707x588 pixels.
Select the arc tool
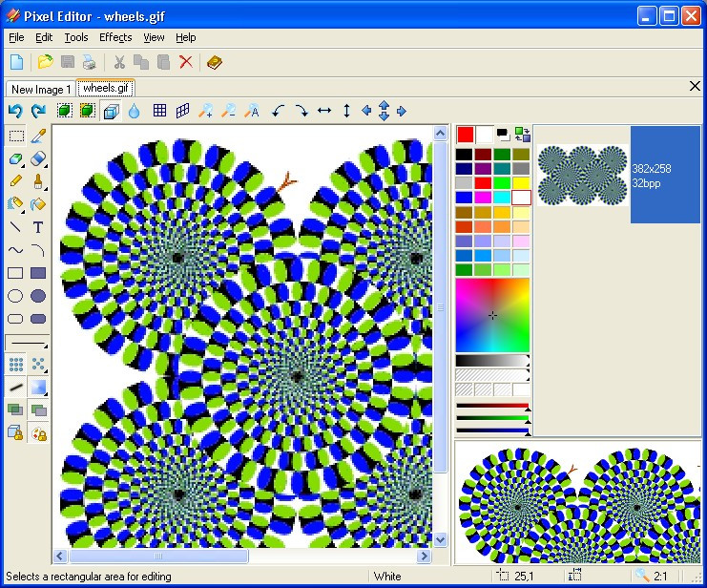coord(38,250)
